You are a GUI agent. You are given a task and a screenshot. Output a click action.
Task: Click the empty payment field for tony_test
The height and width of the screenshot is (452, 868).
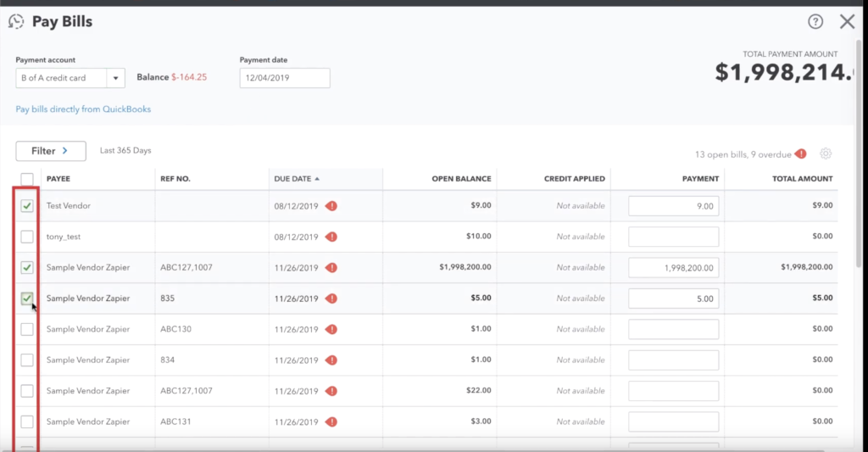click(x=673, y=237)
